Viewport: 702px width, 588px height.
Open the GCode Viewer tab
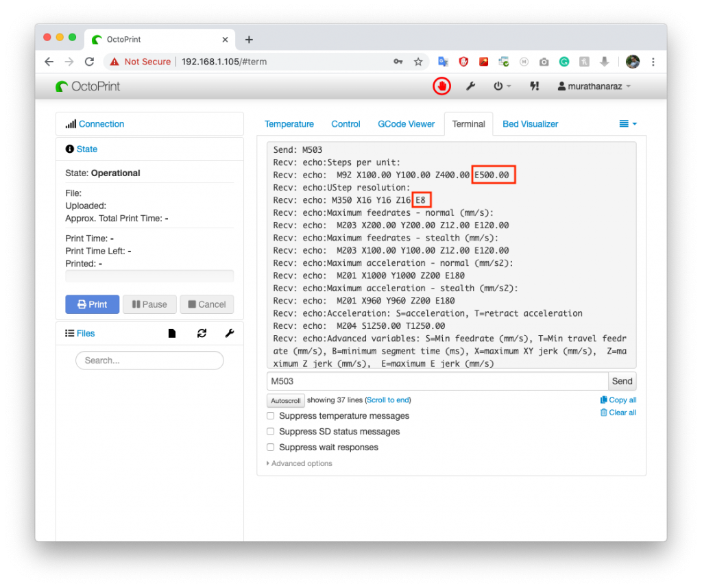[x=406, y=124]
